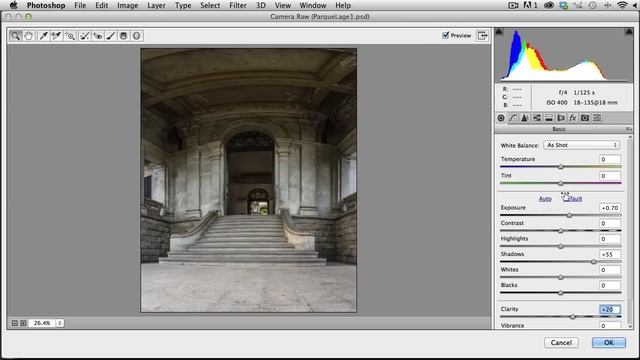Click the Whites slider handle
Image resolution: width=640 pixels, height=360 pixels.
point(561,277)
